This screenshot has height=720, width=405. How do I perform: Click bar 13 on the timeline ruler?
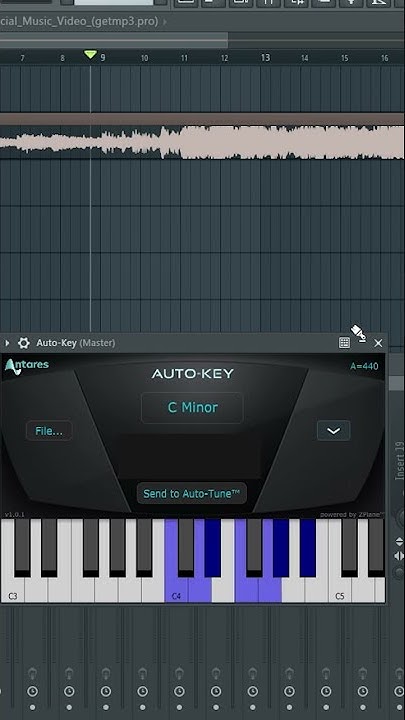point(265,58)
